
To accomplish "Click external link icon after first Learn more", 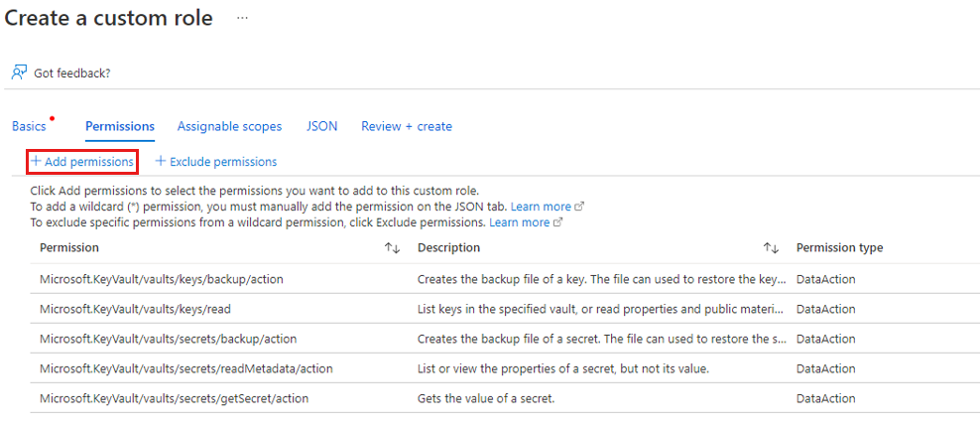I will [579, 207].
